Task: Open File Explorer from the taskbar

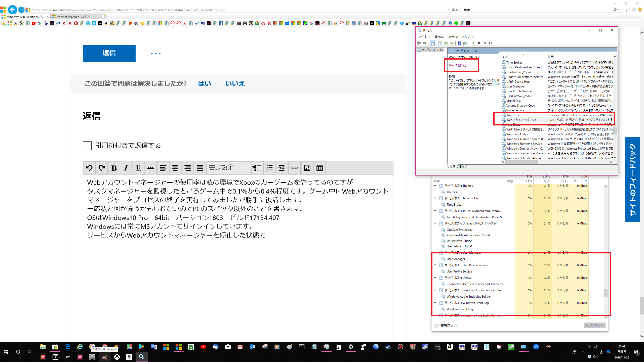Action: [43, 347]
